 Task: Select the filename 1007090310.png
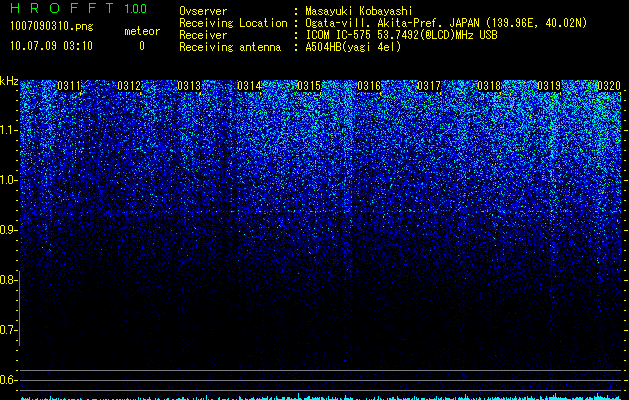click(52, 27)
